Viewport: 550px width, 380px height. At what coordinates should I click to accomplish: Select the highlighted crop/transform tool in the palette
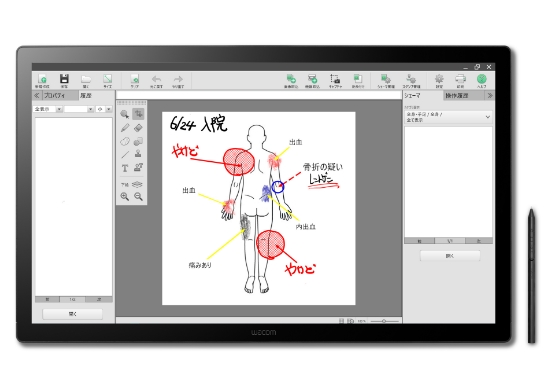click(138, 114)
